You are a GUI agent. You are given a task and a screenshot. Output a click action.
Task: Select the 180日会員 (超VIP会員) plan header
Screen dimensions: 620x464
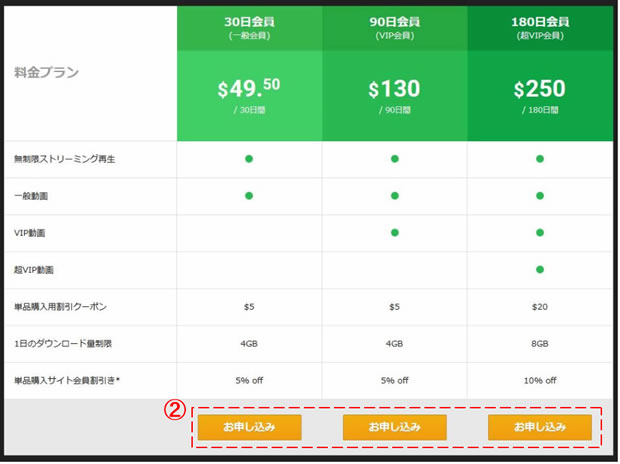click(540, 27)
